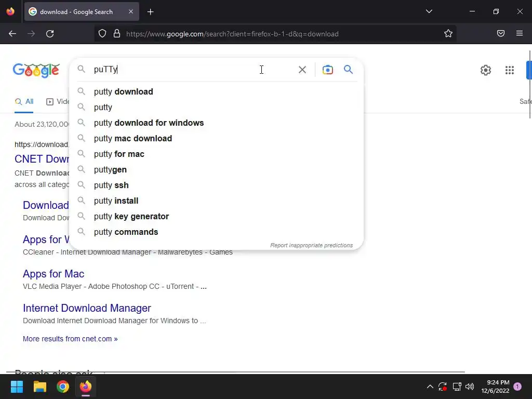Choose suggestion 'putty download'
532x399 pixels.
(x=217, y=91)
